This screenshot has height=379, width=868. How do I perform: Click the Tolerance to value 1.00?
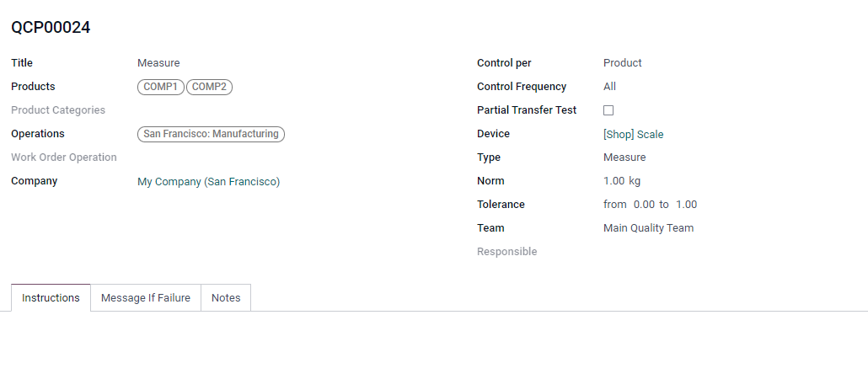[x=687, y=205]
